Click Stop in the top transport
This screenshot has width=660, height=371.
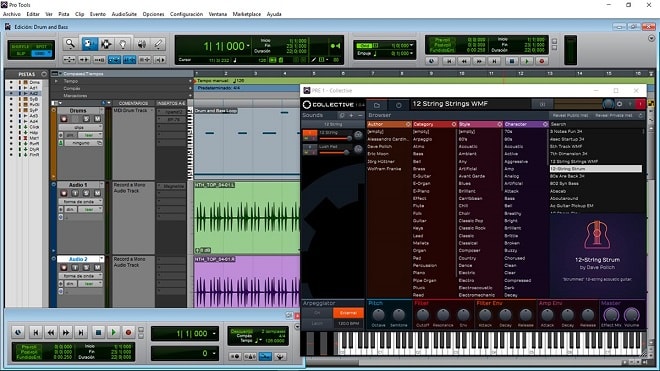[x=512, y=61]
